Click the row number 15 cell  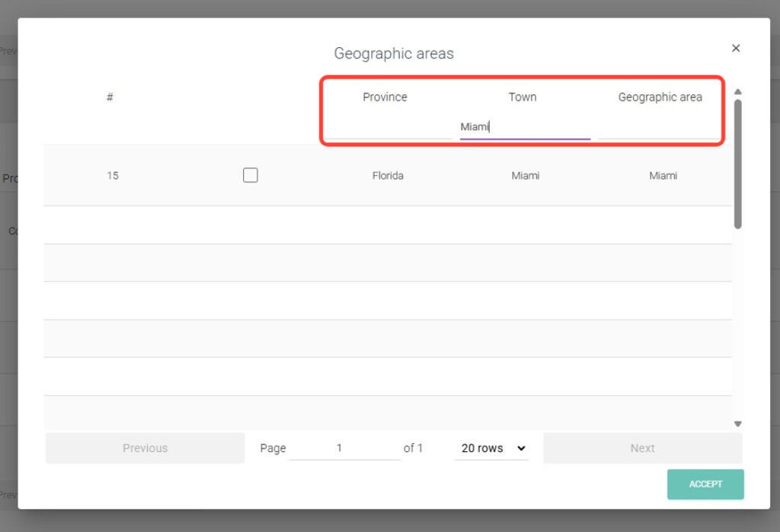point(113,175)
